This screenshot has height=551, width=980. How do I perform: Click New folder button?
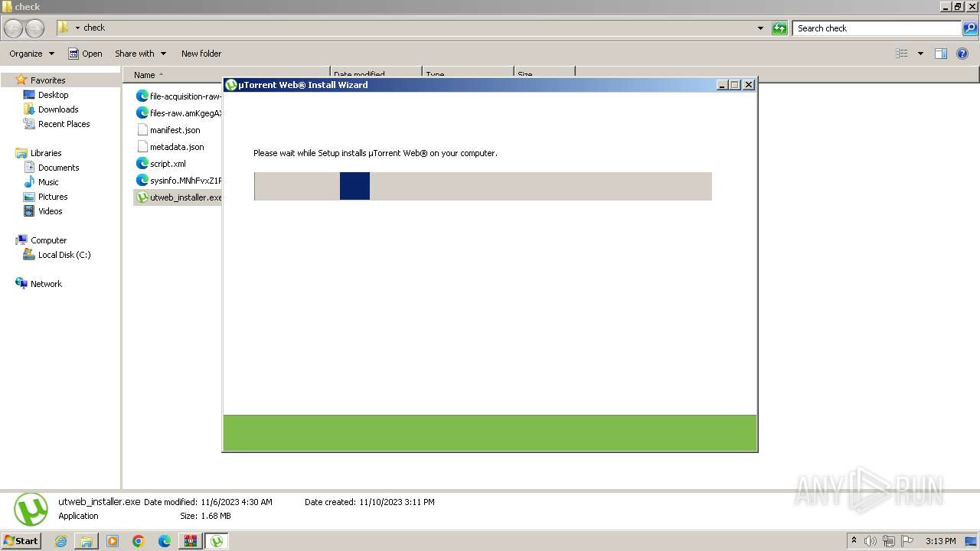(201, 54)
